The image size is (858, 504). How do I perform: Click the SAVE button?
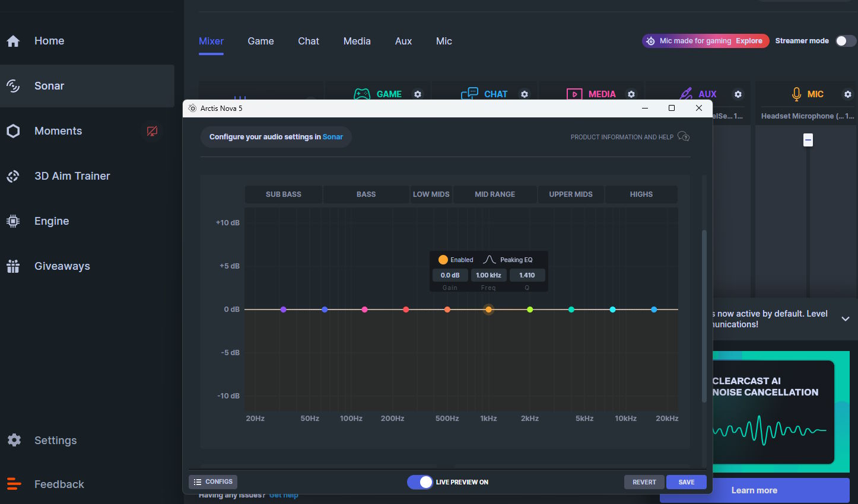[x=687, y=482]
